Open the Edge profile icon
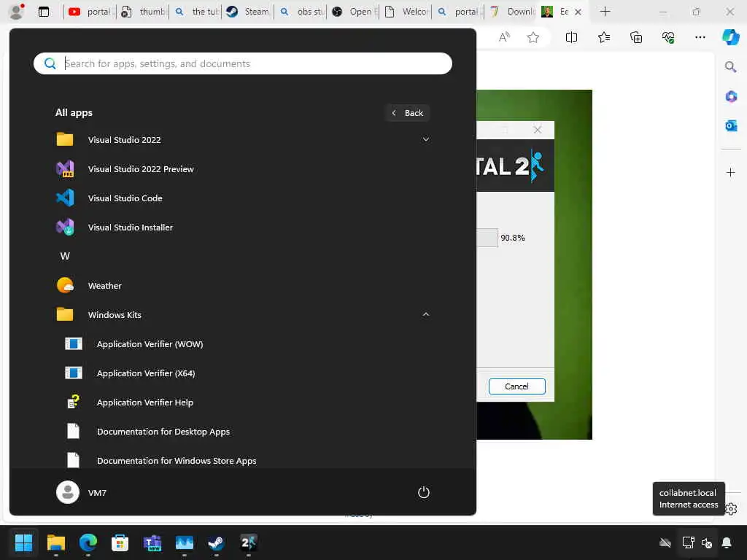 (17, 12)
